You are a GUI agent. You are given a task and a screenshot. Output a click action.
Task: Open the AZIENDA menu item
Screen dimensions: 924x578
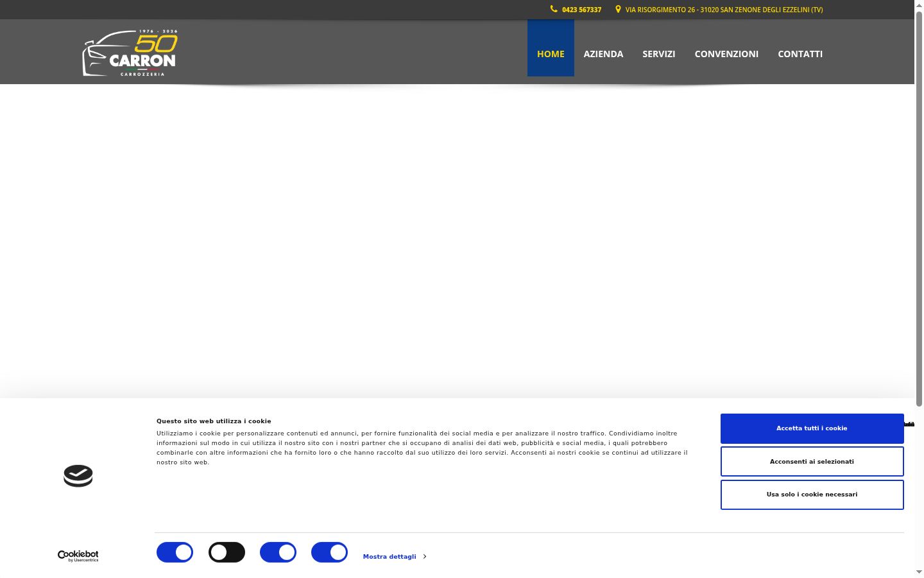click(603, 54)
